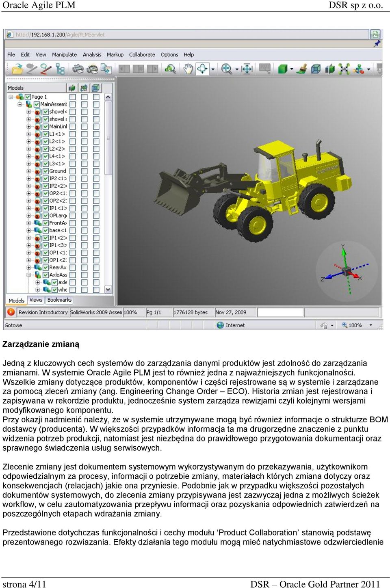Click the red measure tool icon
Image resolution: width=390 pixels, height=588 pixels.
click(45, 69)
